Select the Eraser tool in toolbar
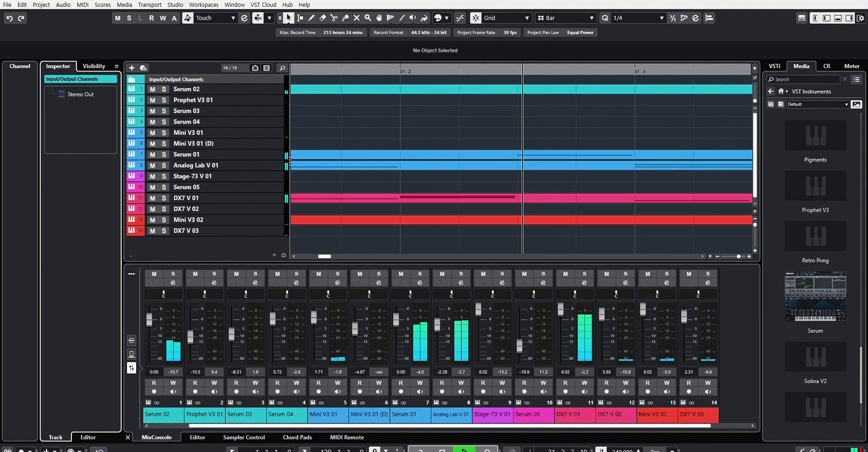 pos(323,18)
